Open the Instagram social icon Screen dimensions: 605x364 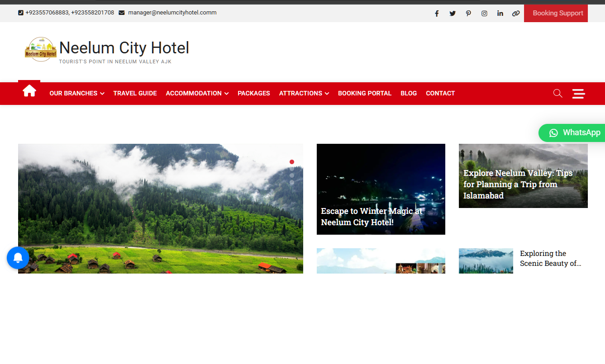pyautogui.click(x=484, y=14)
